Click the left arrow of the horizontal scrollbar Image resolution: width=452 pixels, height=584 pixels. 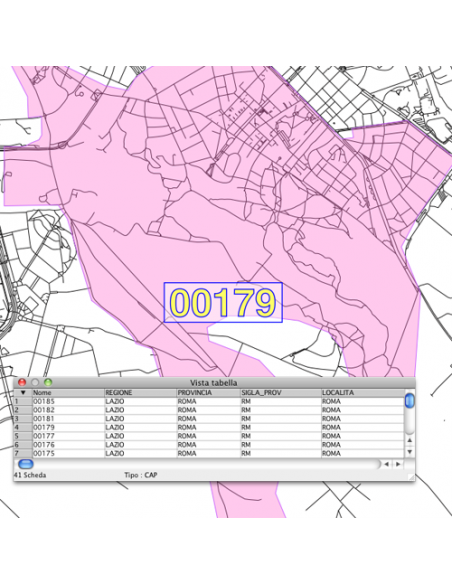(x=386, y=464)
